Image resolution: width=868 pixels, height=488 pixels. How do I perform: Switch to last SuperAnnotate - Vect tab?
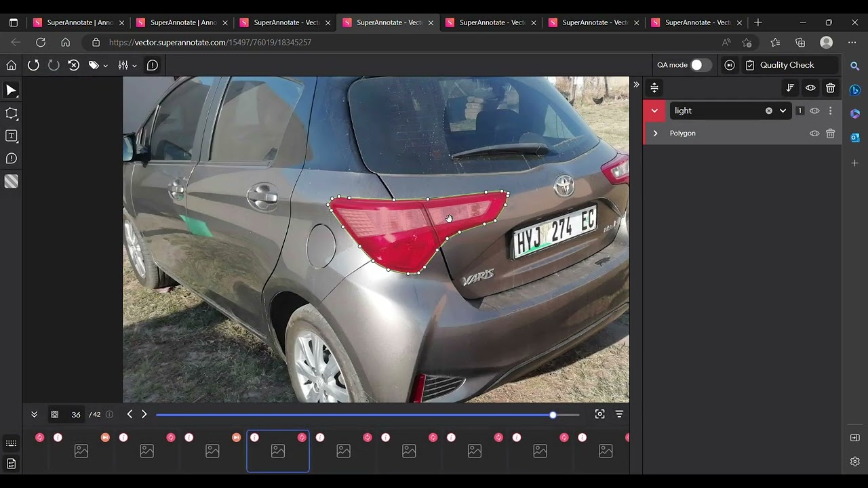click(698, 22)
